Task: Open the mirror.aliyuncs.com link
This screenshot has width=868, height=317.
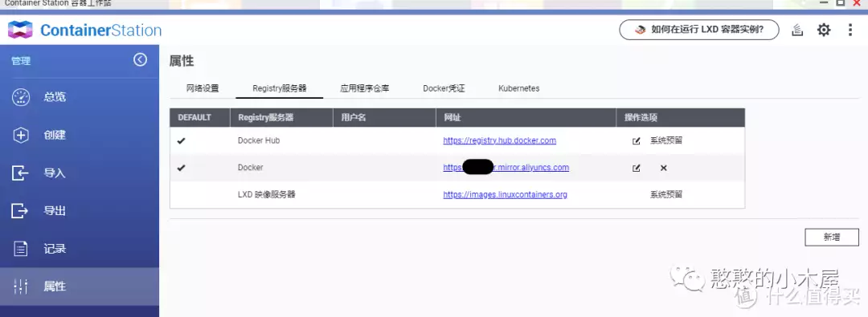Action: [506, 168]
